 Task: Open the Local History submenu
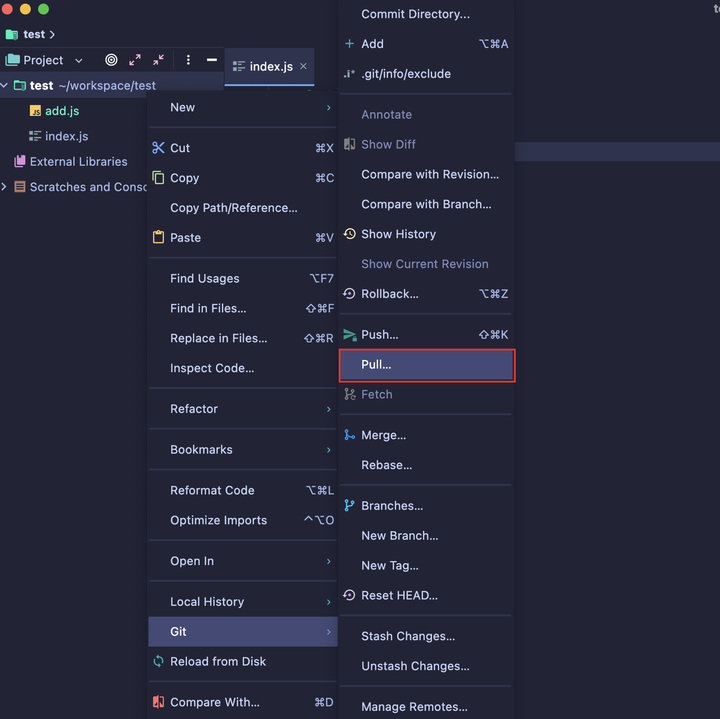(242, 601)
